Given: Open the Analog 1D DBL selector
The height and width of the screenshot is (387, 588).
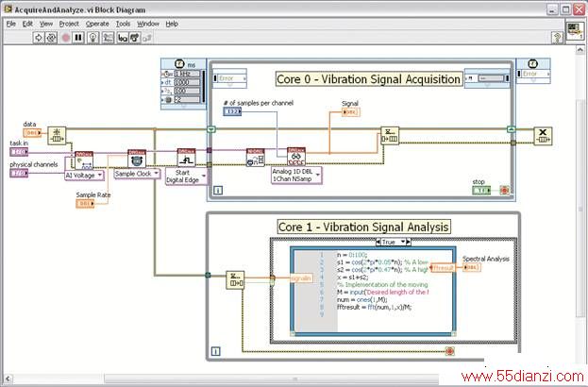Looking at the screenshot, I should tap(296, 176).
